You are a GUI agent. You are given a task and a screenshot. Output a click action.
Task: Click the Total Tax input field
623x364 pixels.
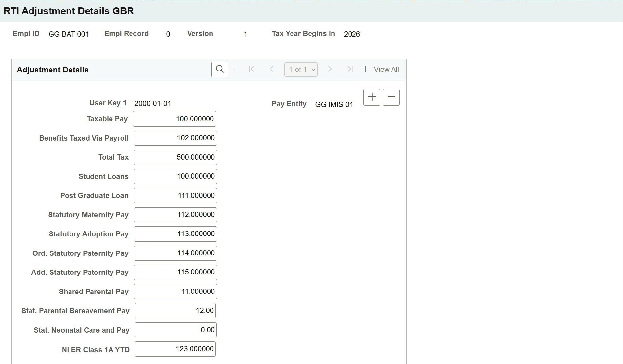point(175,157)
